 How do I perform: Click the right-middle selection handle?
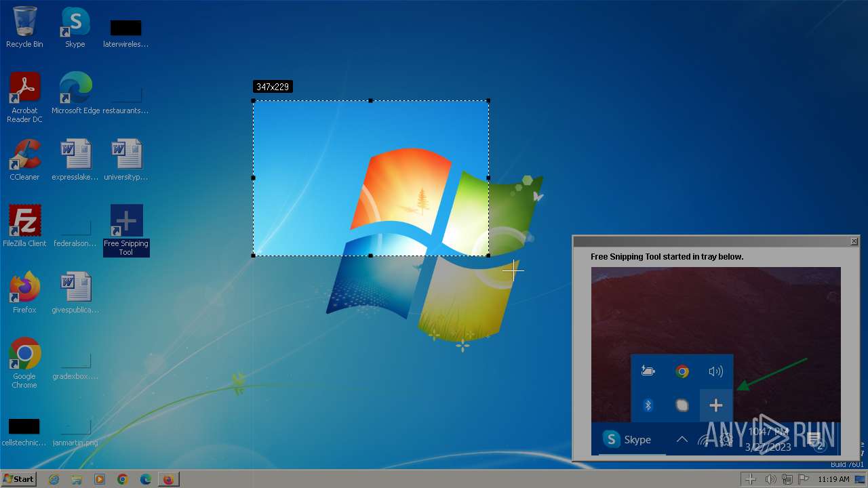point(488,178)
